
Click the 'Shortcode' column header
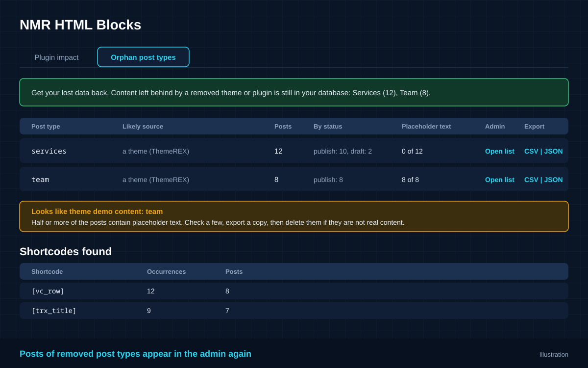(47, 271)
